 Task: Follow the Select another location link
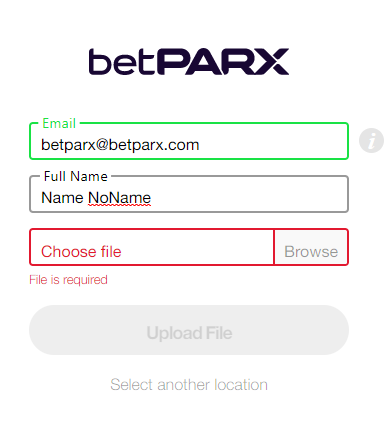pos(189,385)
